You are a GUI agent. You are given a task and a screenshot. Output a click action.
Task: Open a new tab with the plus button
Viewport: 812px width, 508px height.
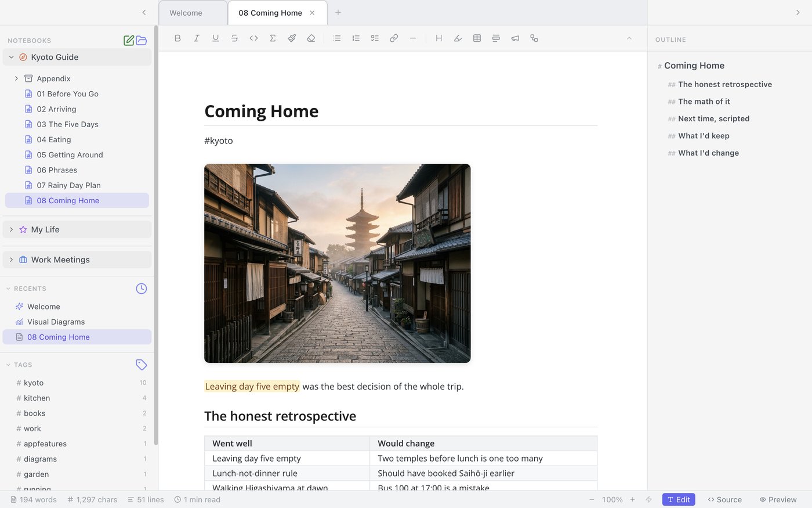(x=338, y=12)
